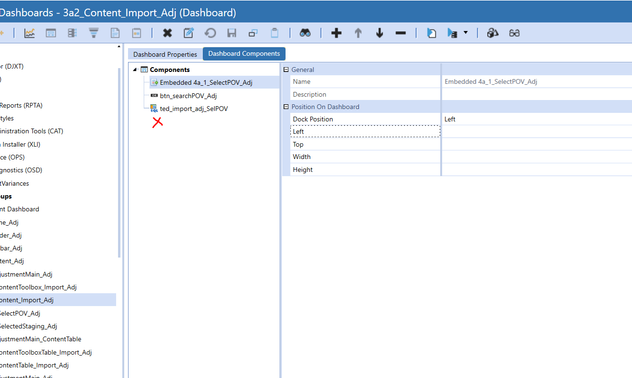Click the Description value field
632x378 pixels.
[x=537, y=94]
